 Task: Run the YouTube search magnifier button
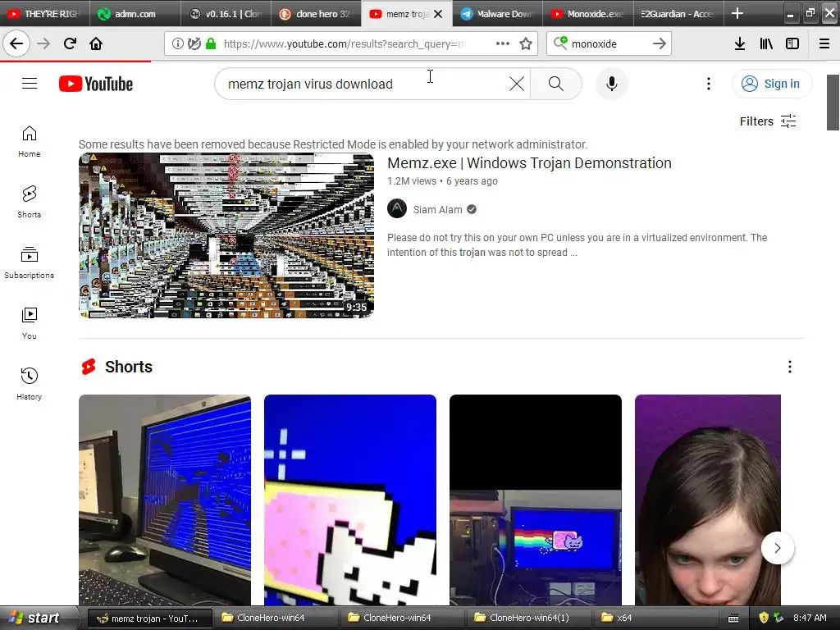pos(556,84)
